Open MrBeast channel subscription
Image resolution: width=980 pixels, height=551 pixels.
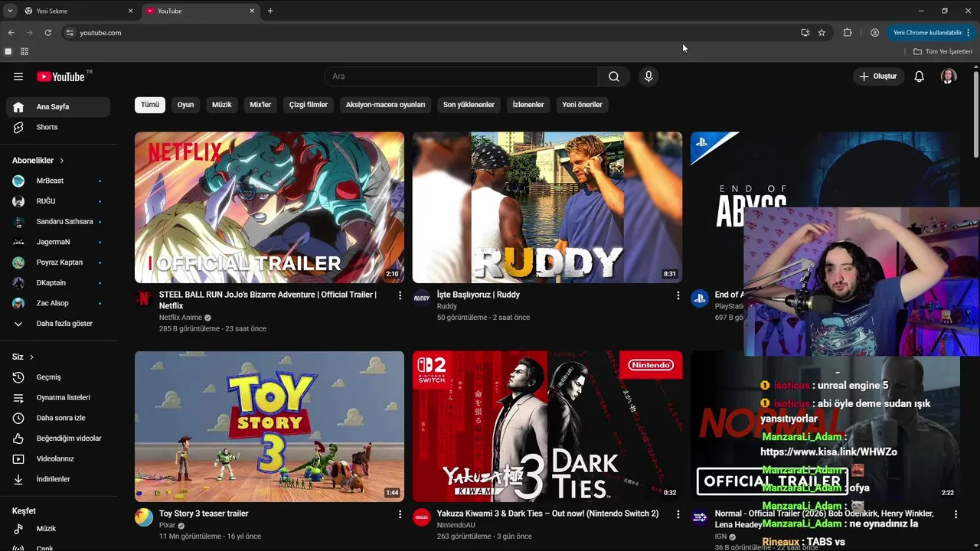tap(58, 181)
